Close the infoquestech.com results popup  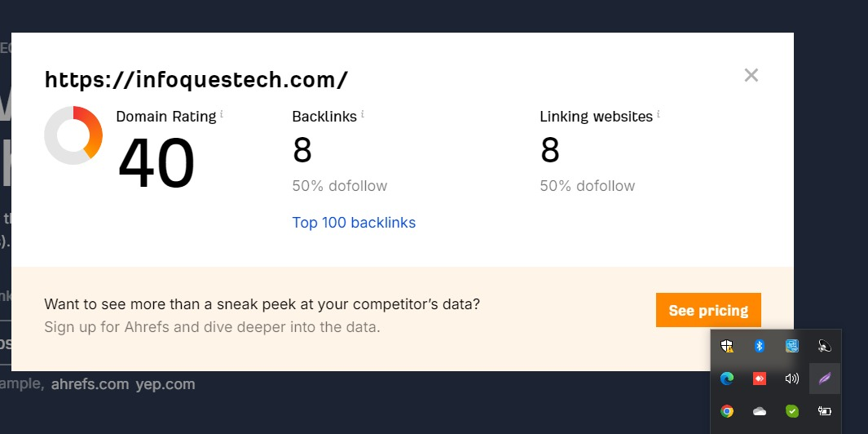coord(751,75)
